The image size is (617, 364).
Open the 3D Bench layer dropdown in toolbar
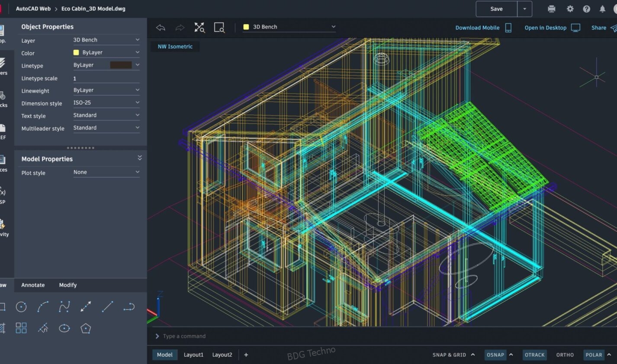289,27
